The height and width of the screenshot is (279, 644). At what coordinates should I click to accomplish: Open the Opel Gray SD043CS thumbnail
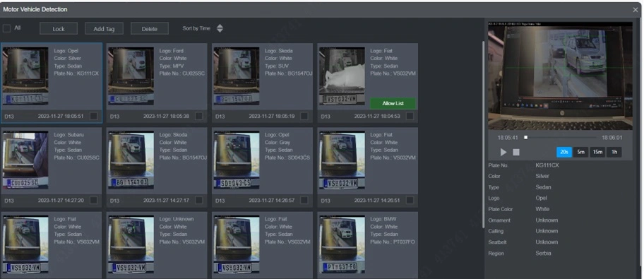(236, 160)
